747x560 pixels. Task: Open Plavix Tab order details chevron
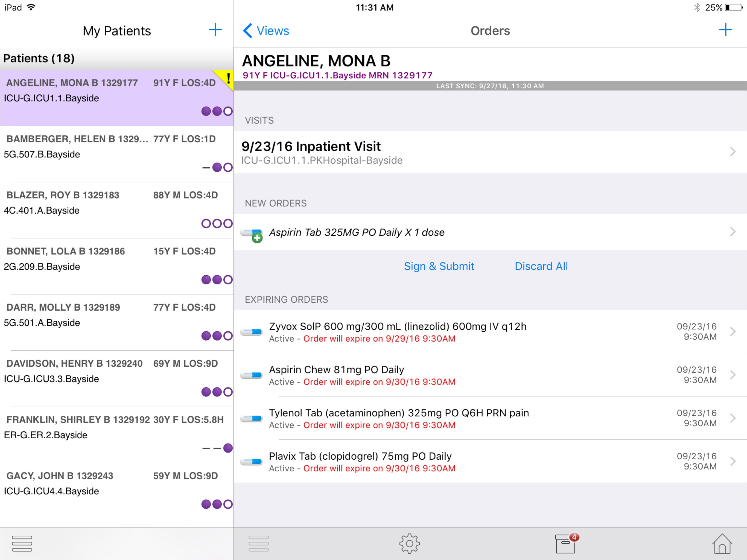733,461
